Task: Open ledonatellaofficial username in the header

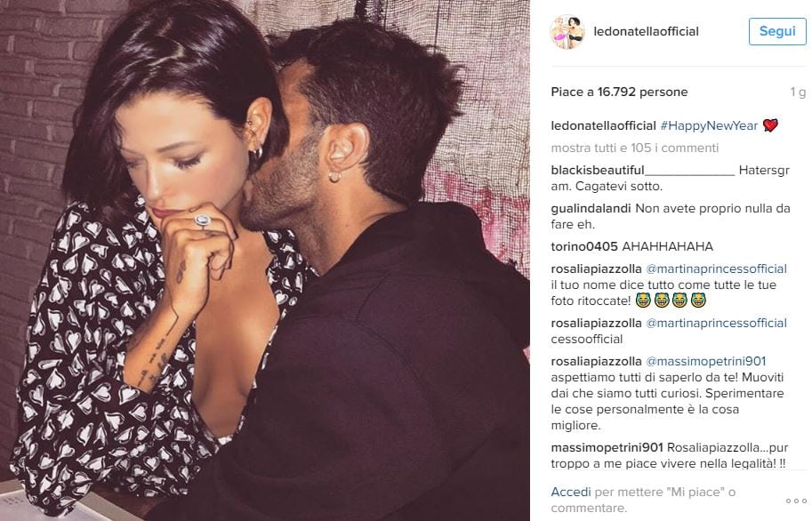Action: pos(646,32)
